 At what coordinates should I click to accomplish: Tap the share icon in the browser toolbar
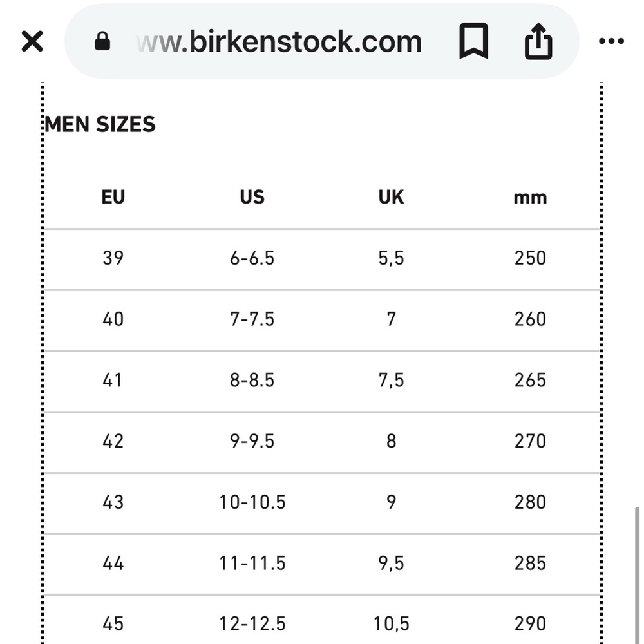[538, 40]
